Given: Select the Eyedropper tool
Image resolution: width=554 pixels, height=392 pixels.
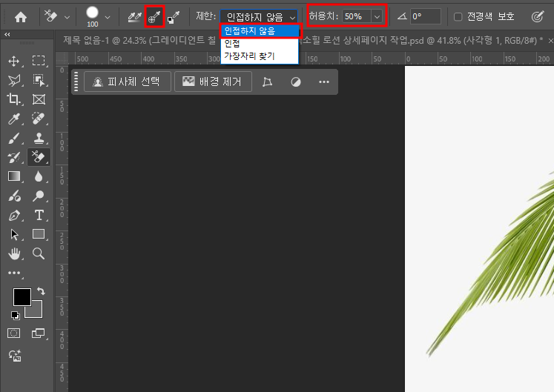Looking at the screenshot, I should [x=14, y=119].
